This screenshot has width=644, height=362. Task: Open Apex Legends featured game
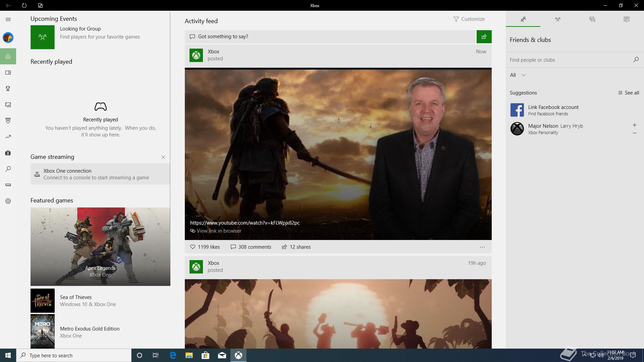100,247
